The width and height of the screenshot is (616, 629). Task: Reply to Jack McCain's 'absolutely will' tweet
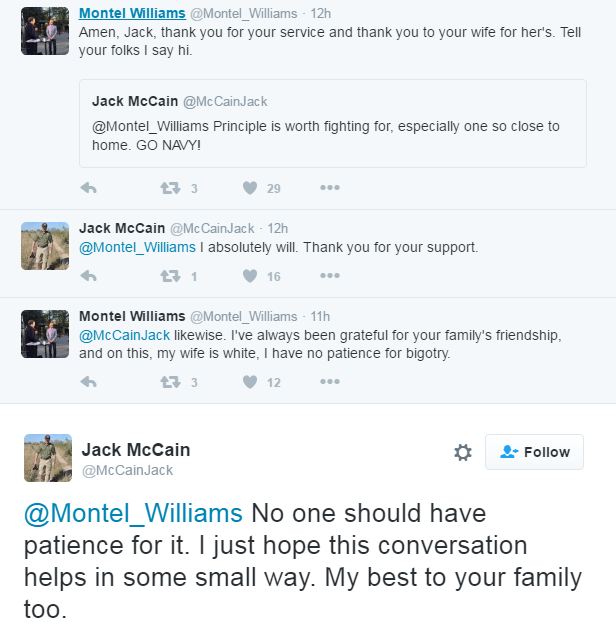click(88, 276)
